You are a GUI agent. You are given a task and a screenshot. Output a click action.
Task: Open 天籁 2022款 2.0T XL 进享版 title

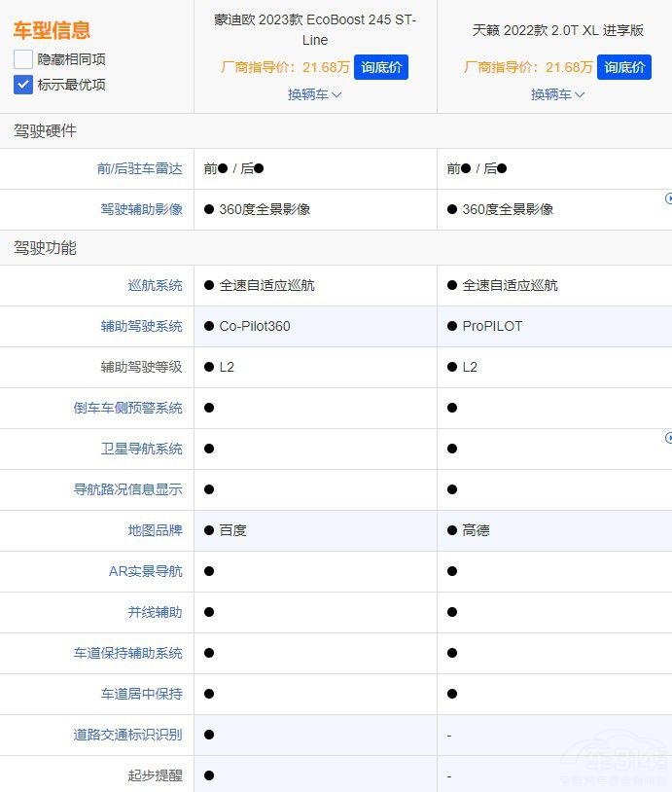pos(557,30)
